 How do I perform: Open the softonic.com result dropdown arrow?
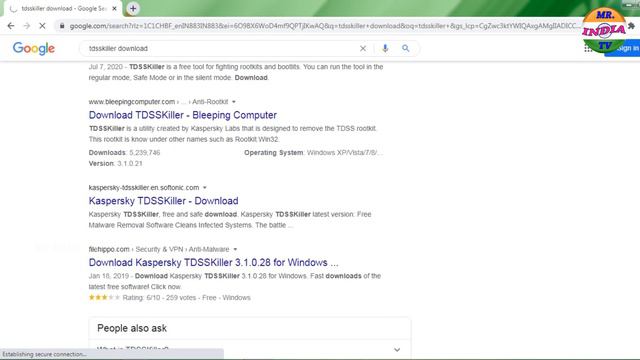point(205,188)
